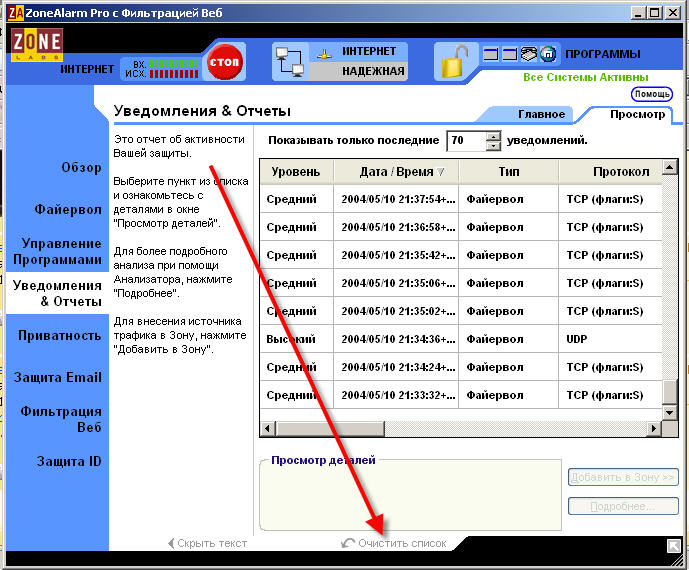Click the open padlock Internet Lock icon
The width and height of the screenshot is (689, 570).
455,62
